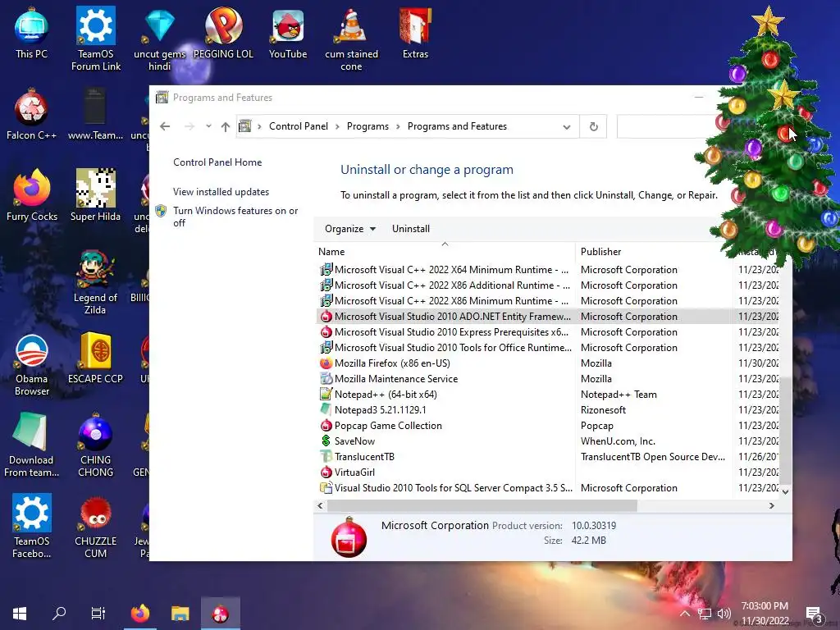Open the notification center icon
Viewport: 840px width, 630px height.
click(813, 614)
